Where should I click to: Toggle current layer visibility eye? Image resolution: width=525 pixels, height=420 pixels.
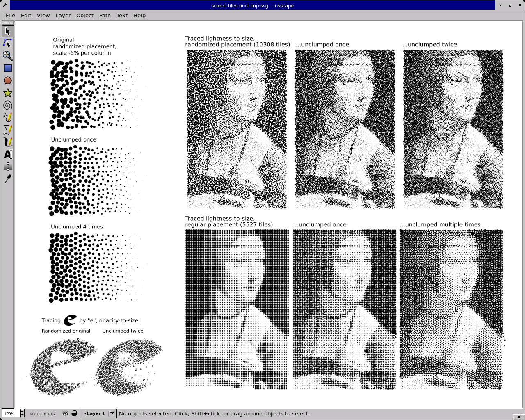point(65,413)
